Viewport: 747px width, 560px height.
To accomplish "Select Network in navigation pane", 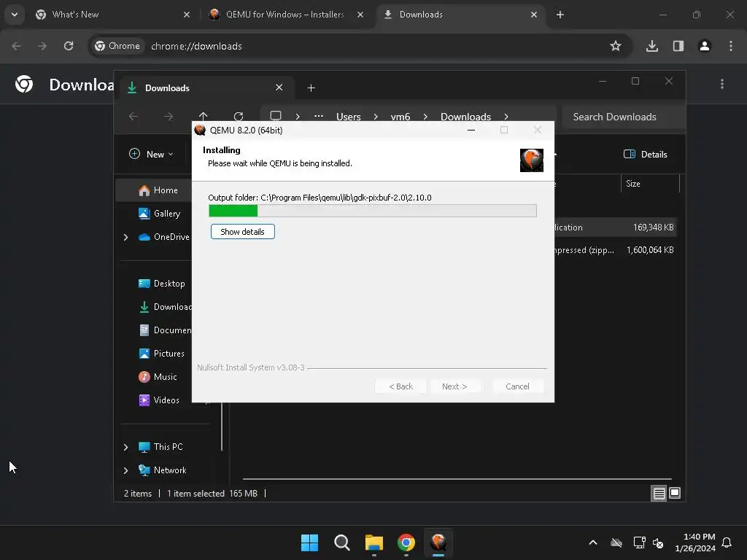I will [x=162, y=470].
